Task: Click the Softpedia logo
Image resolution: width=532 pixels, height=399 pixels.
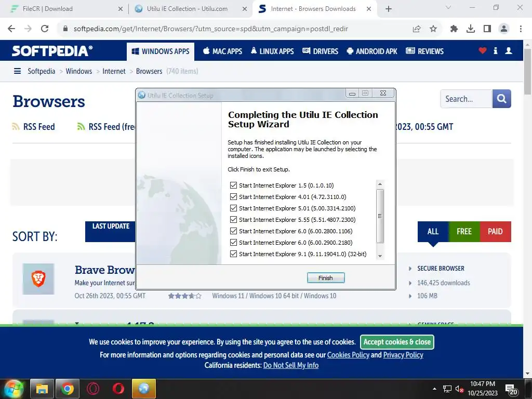Action: [52, 51]
